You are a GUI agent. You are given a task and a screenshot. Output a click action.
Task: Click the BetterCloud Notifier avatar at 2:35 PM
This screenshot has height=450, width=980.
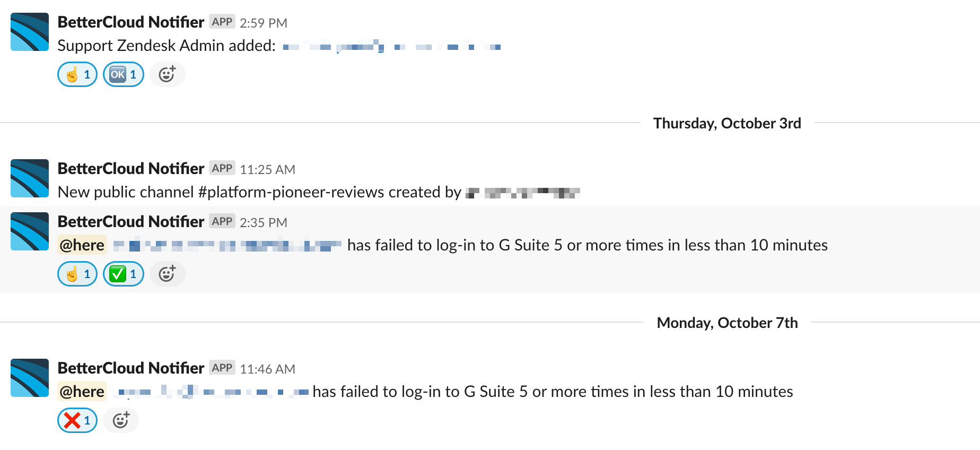[x=30, y=231]
